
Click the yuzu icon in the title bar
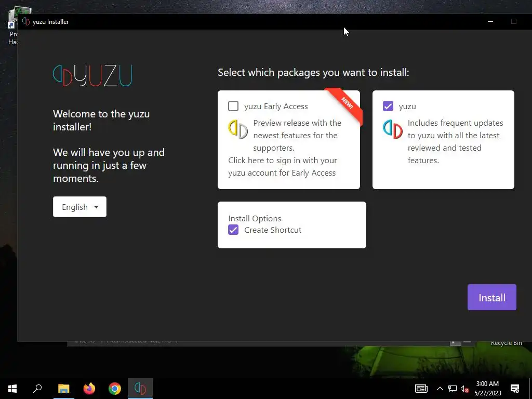click(26, 21)
